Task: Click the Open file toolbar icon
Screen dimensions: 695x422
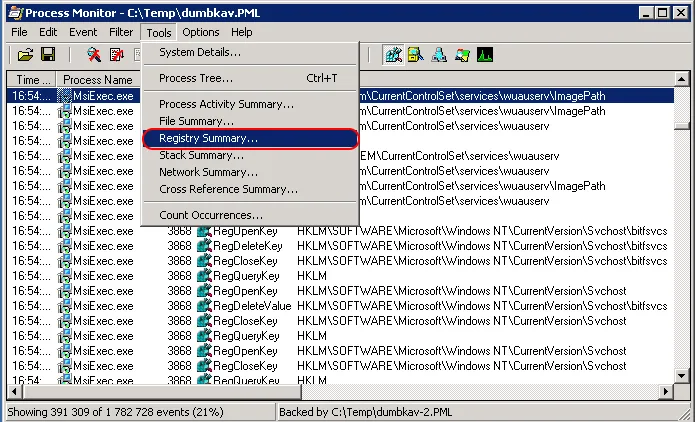Action: pos(25,54)
